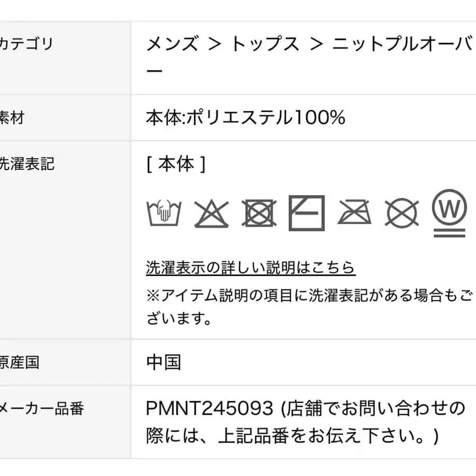This screenshot has height=476, width=476.
Task: Click the do-not-bleach crossed triangle icon
Action: 211,214
